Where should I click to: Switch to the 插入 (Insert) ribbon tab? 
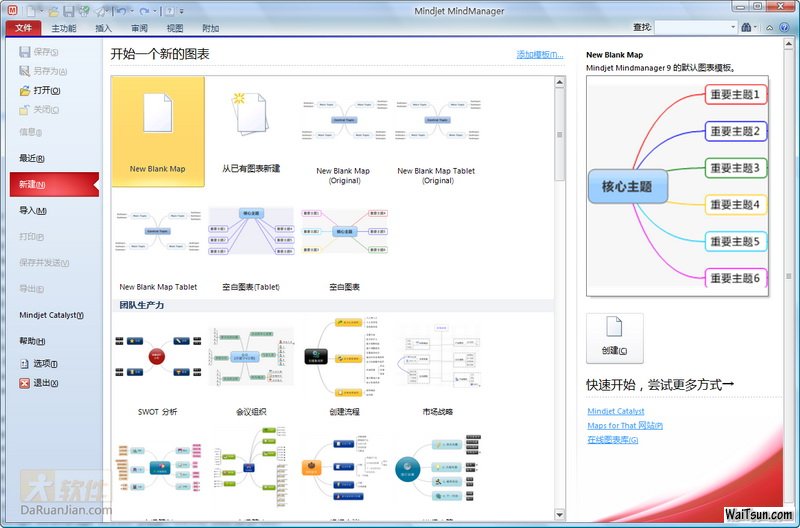click(103, 28)
